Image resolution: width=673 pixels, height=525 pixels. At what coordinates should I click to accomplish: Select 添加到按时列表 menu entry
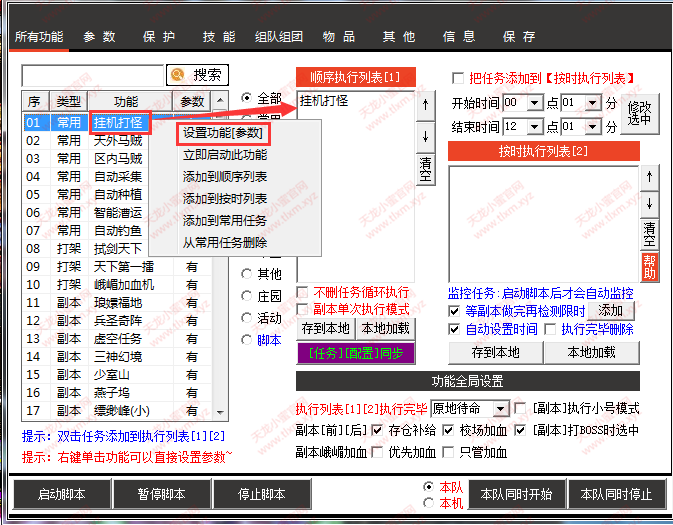coord(225,198)
